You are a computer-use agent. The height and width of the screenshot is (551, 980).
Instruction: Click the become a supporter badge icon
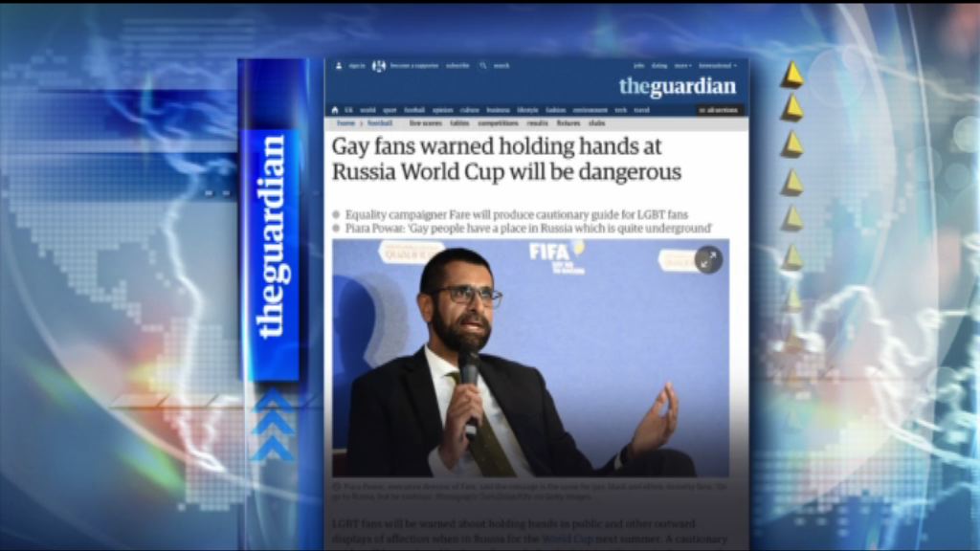click(x=379, y=66)
